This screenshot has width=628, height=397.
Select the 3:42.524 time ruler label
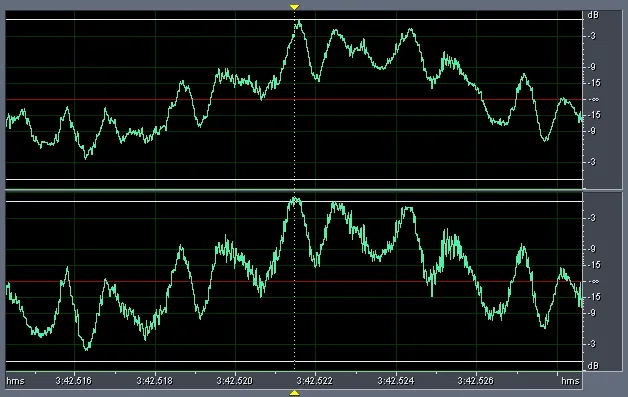click(x=396, y=381)
